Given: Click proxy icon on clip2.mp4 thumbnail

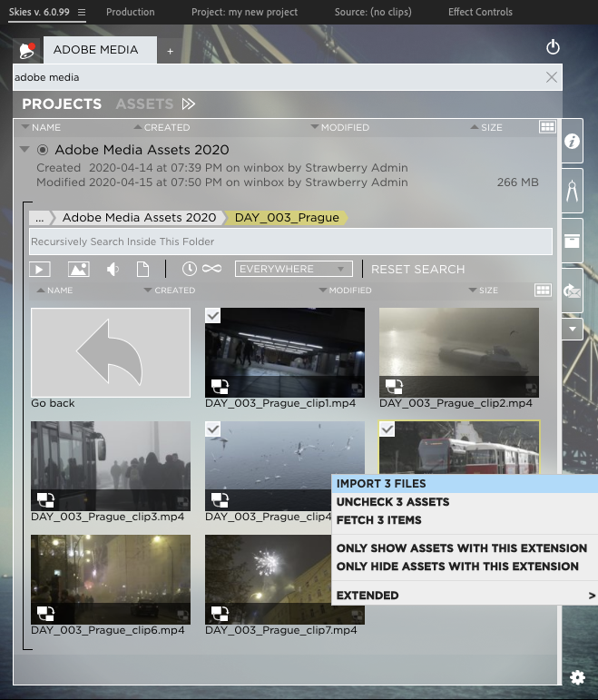Looking at the screenshot, I should (x=394, y=386).
